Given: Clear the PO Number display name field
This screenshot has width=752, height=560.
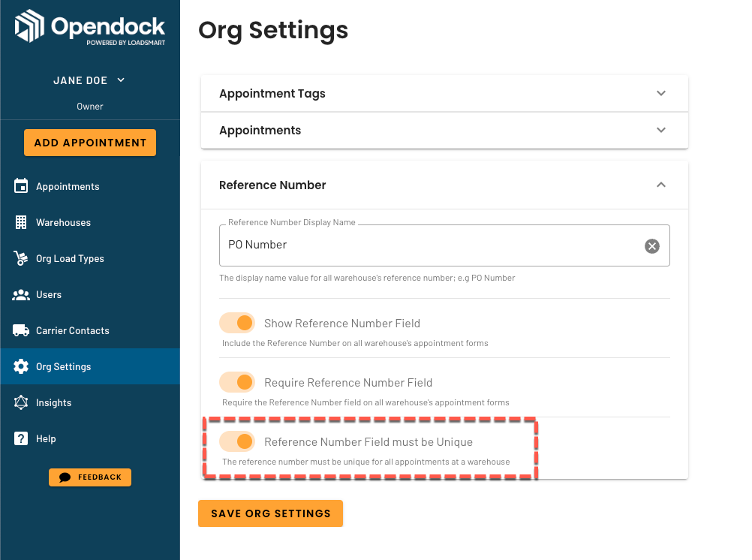Looking at the screenshot, I should point(651,246).
